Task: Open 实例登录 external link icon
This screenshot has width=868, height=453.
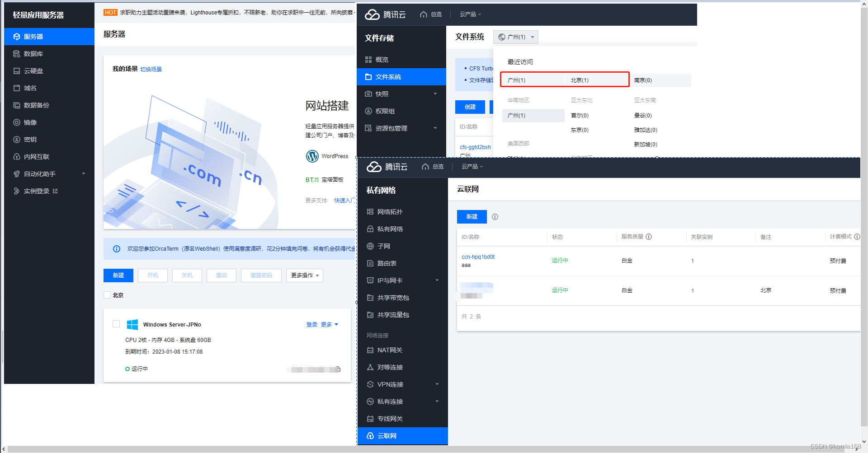Action: coord(55,191)
